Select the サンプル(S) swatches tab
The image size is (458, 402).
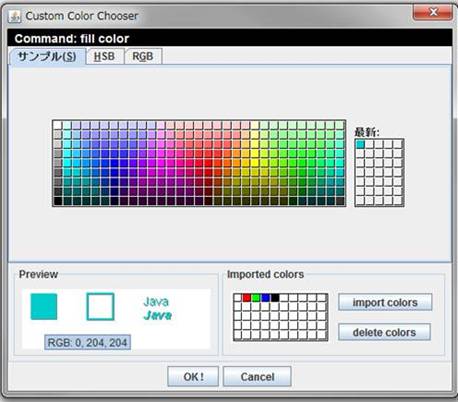pos(47,56)
